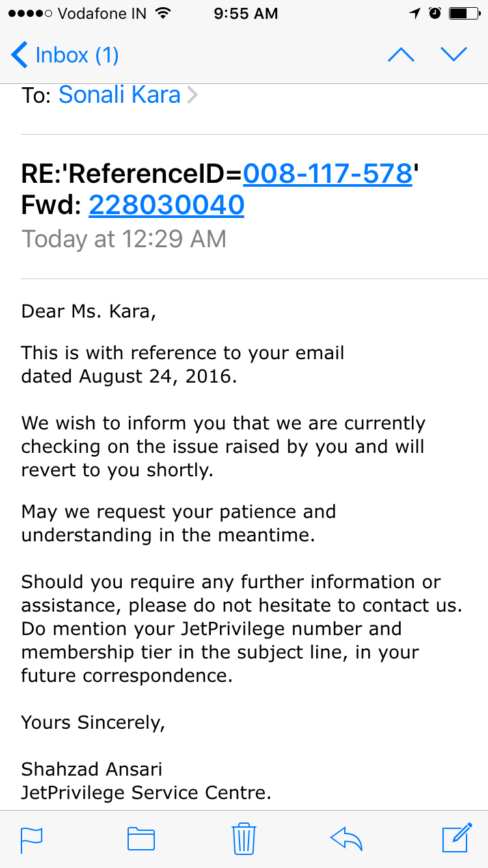Tap the To: label in header
Viewport: 488px width, 868px height.
click(36, 96)
